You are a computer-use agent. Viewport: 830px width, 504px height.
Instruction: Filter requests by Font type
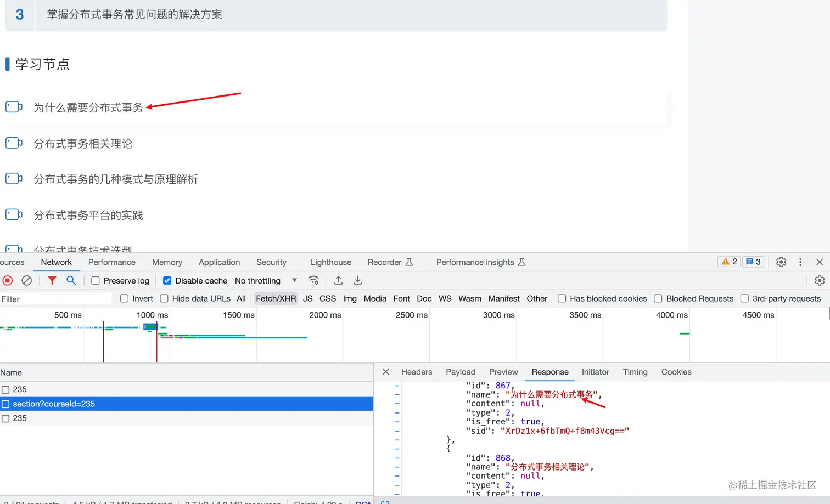(x=402, y=298)
